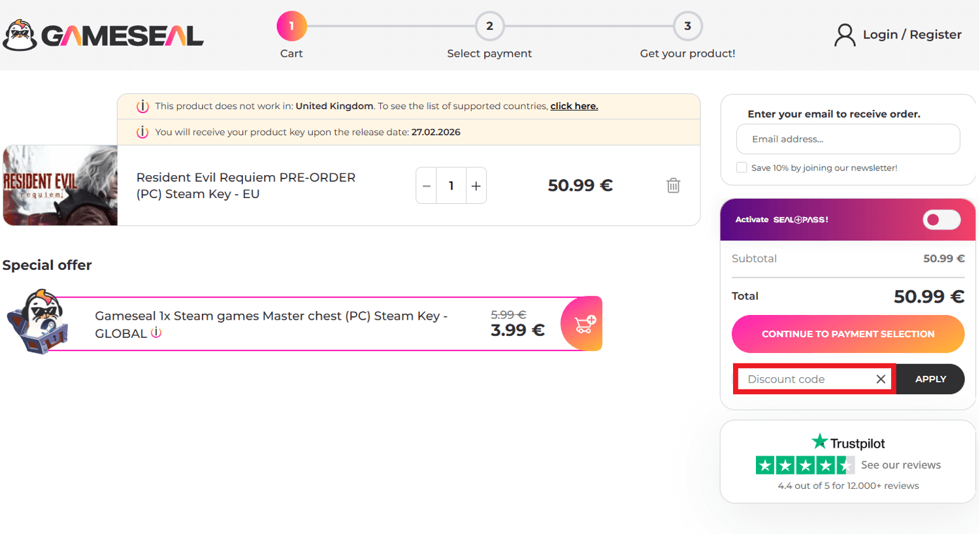Screen dimensions: 980x534
Task: Increase quantity with plus button
Action: (x=476, y=185)
